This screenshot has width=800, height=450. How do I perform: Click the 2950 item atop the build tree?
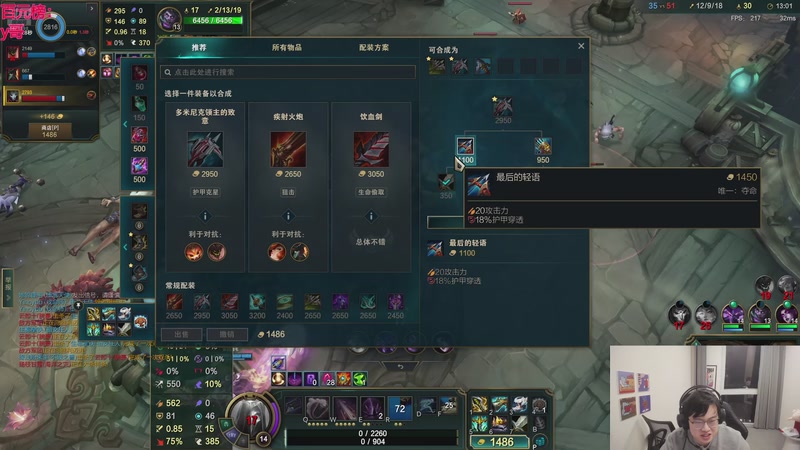tap(503, 106)
